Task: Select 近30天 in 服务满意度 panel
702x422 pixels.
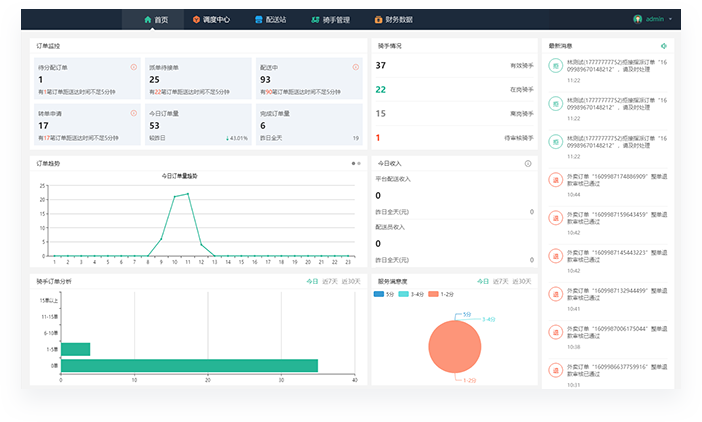Action: [x=524, y=281]
